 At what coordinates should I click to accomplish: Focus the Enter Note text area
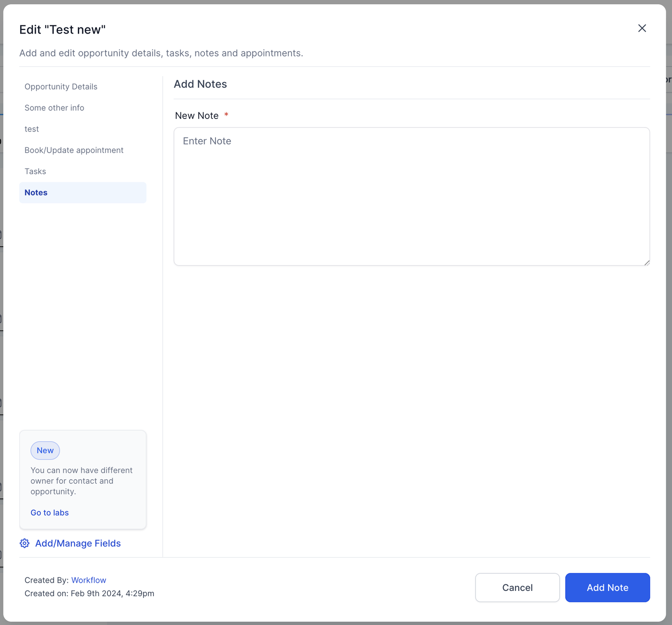coord(411,196)
